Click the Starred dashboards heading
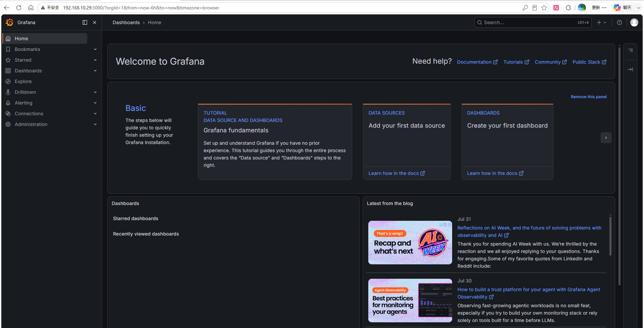644x328 pixels. pos(136,218)
